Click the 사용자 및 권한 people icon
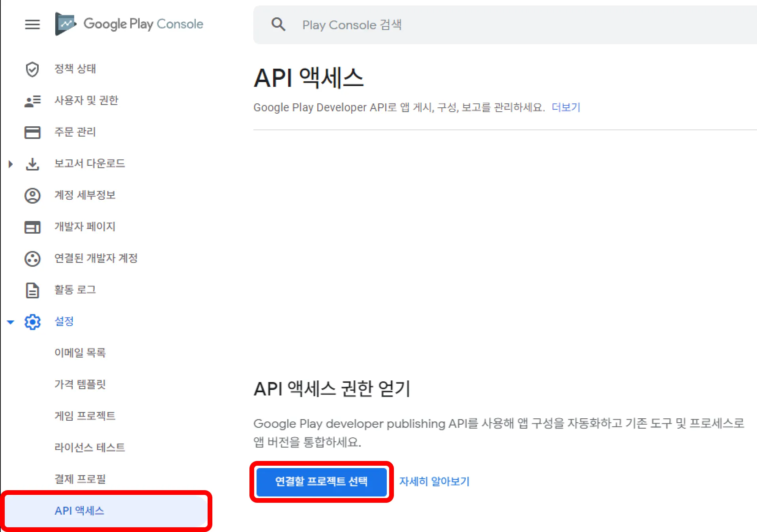Screen dimensions: 757x532 pos(32,101)
